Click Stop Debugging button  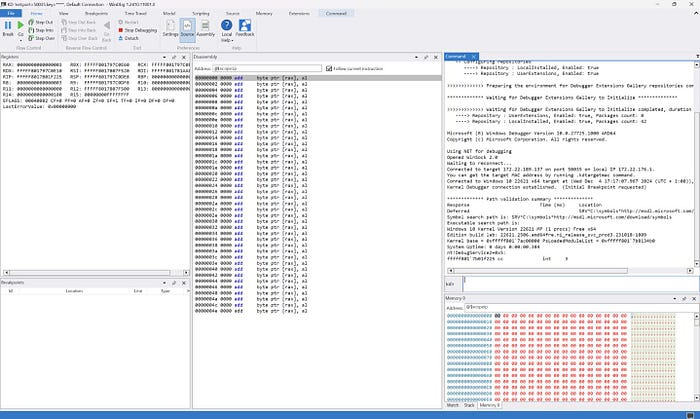coord(138,30)
